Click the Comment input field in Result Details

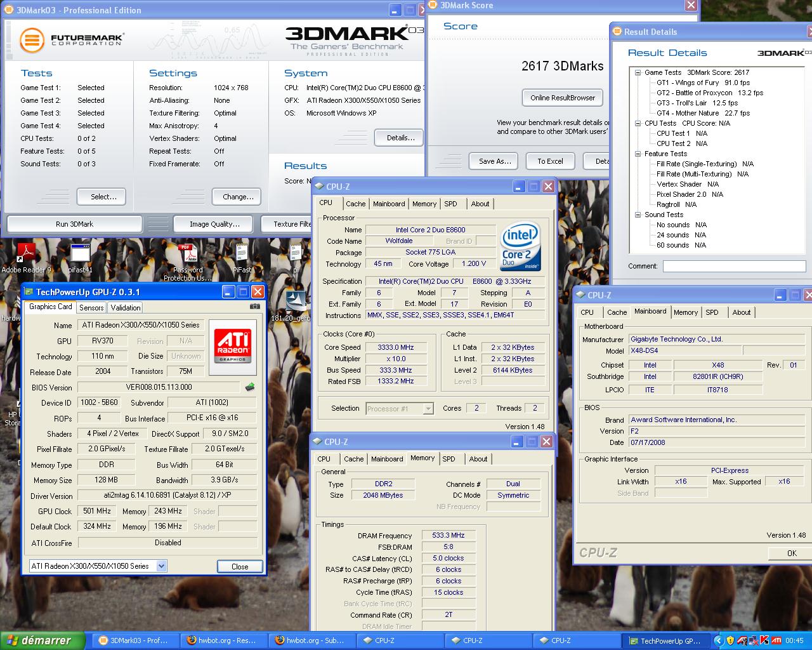[734, 266]
